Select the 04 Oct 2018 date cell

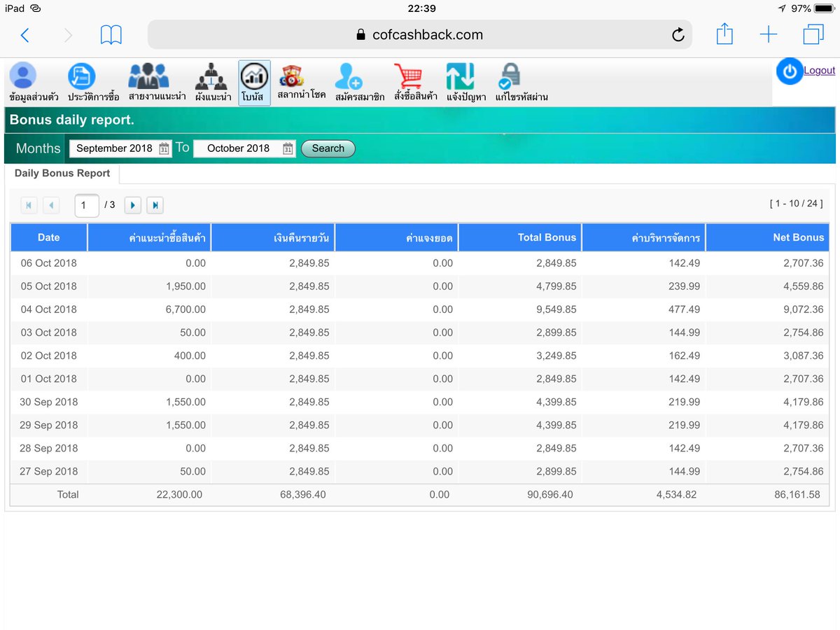pos(49,309)
